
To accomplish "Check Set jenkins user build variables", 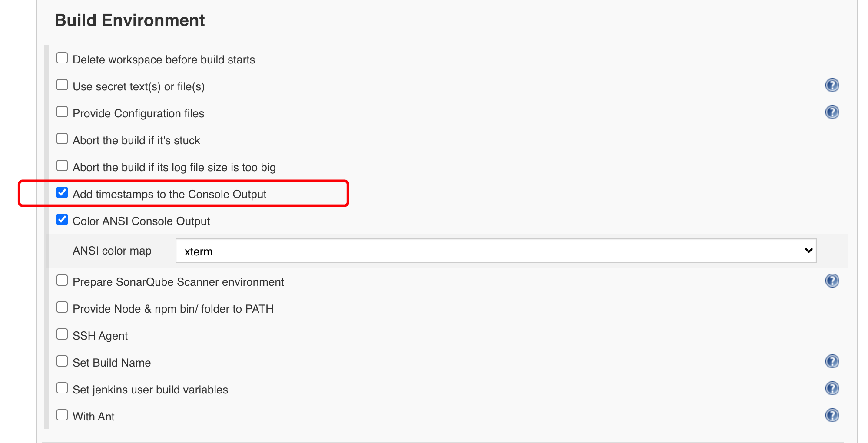I will [x=62, y=388].
